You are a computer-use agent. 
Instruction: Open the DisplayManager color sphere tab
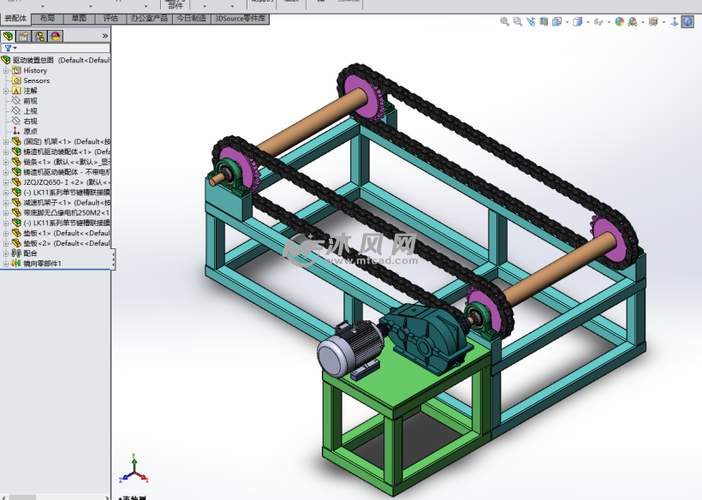point(55,36)
